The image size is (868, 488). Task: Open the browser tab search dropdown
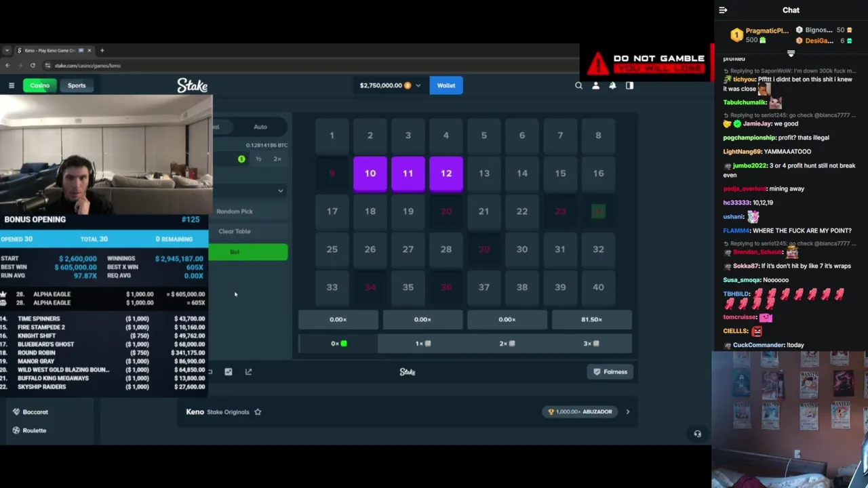tap(7, 50)
